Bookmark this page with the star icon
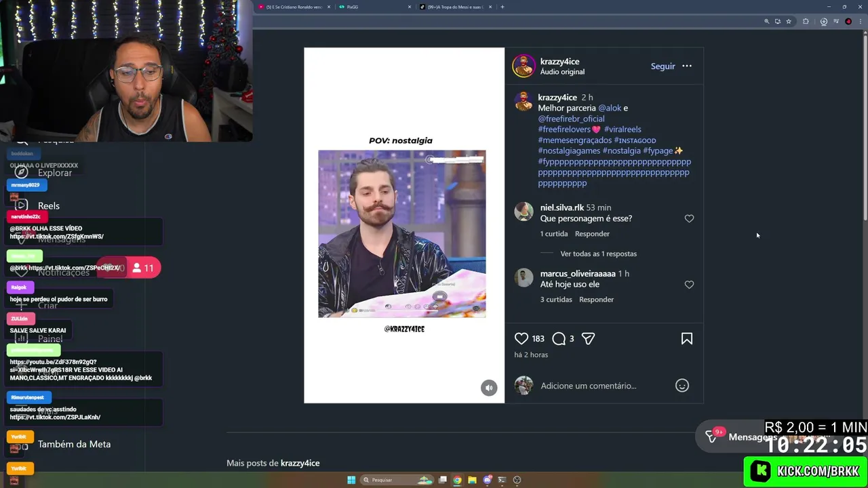The width and height of the screenshot is (868, 488). [x=789, y=22]
